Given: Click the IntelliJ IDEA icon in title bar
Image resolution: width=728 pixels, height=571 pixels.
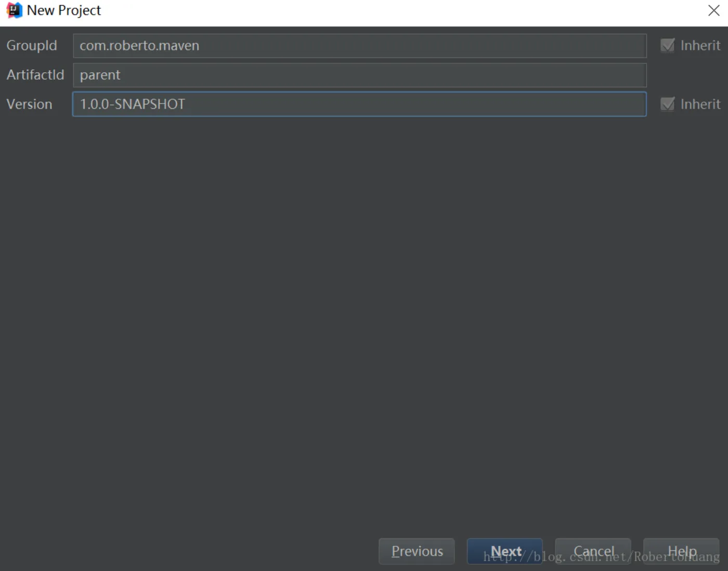Looking at the screenshot, I should (14, 10).
